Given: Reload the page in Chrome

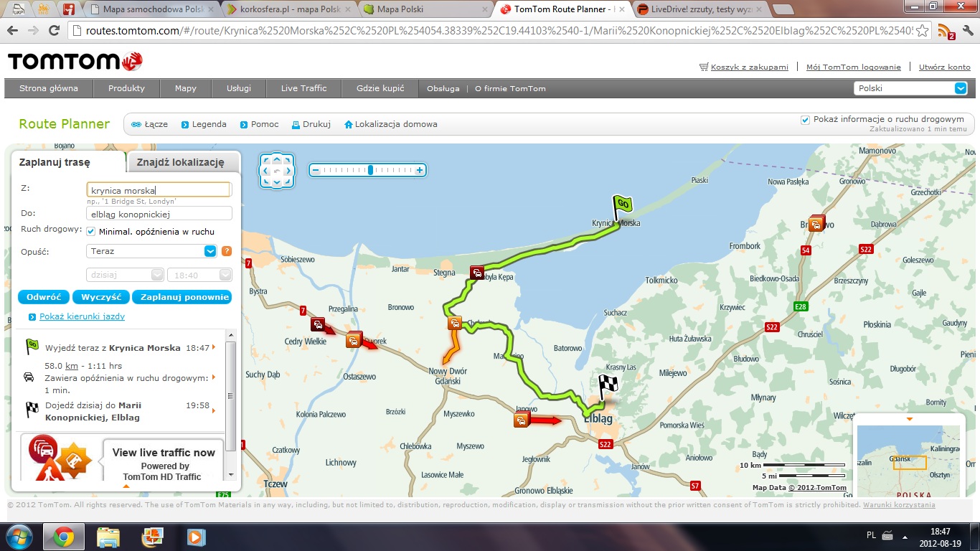Looking at the screenshot, I should (x=54, y=31).
